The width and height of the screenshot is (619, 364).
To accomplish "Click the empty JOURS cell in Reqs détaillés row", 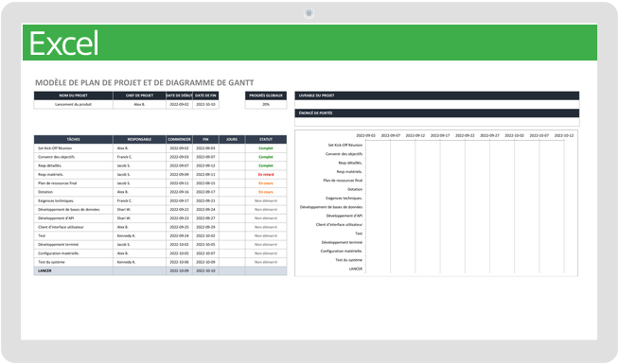I will click(x=232, y=165).
